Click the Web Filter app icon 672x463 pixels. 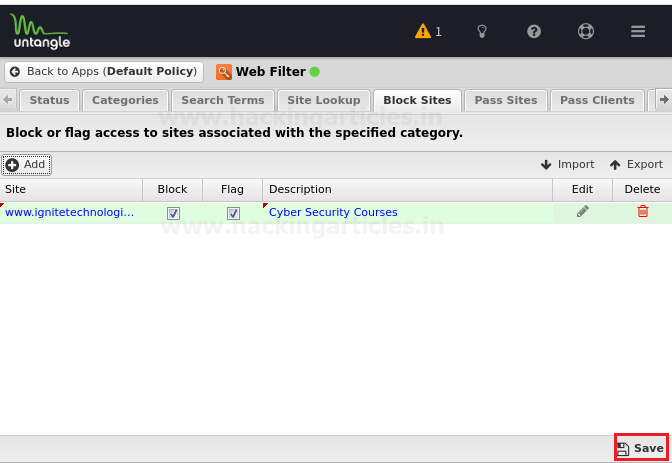(x=224, y=72)
